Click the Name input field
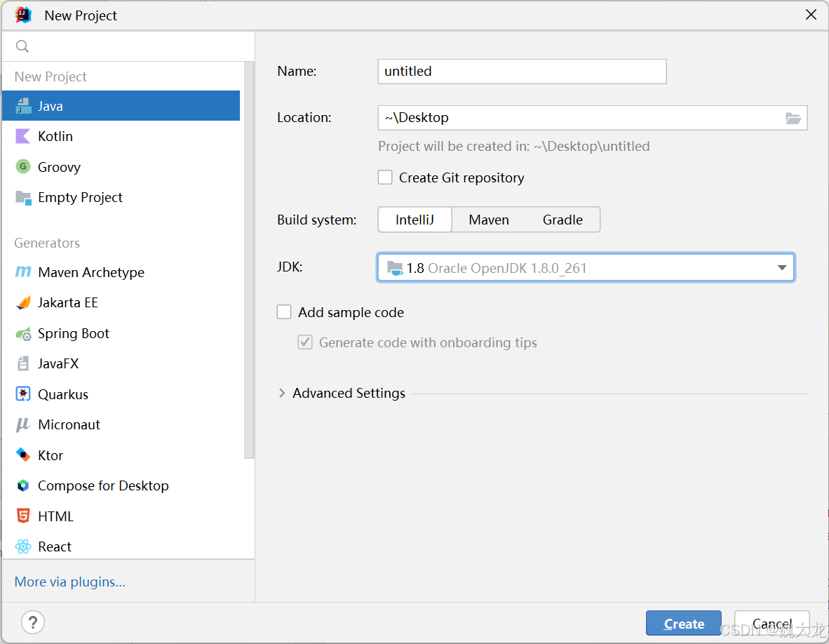Viewport: 829px width, 644px height. point(522,72)
